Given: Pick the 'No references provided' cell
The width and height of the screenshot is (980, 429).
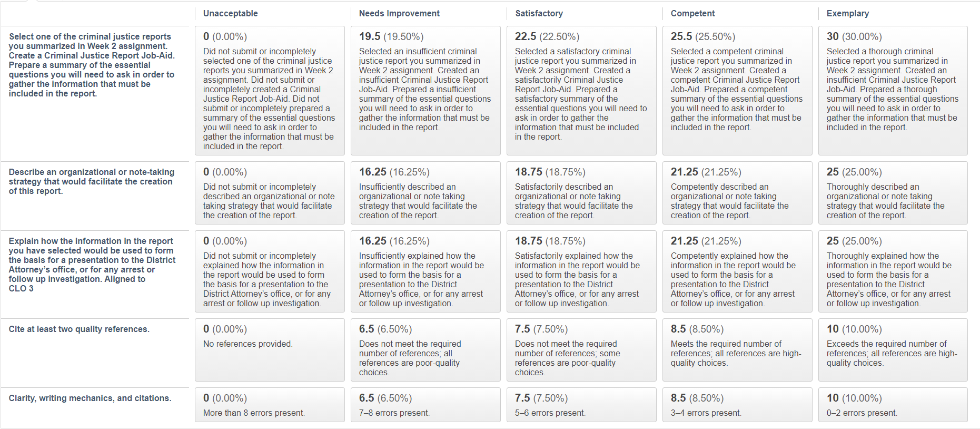Looking at the screenshot, I should point(270,350).
